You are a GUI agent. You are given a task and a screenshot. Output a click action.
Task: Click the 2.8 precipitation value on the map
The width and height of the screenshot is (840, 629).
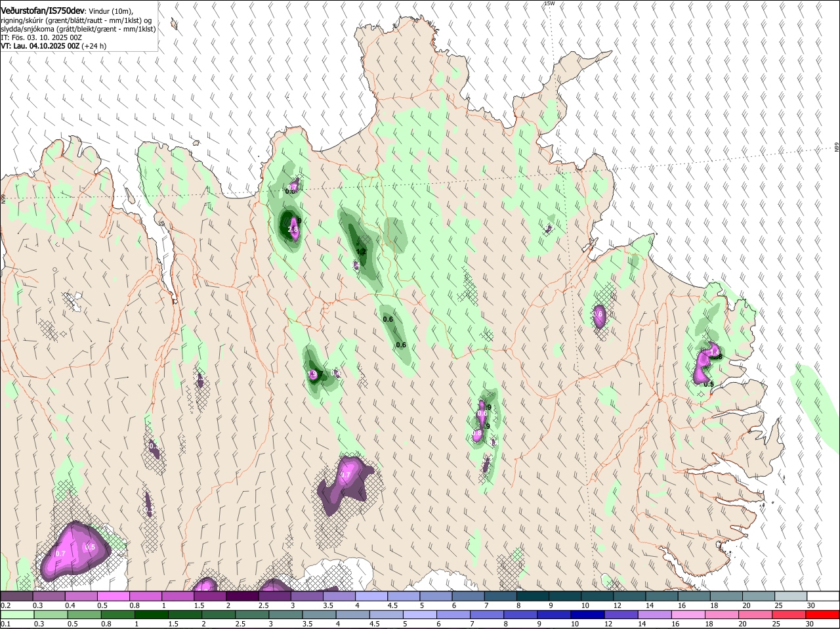coord(293,229)
